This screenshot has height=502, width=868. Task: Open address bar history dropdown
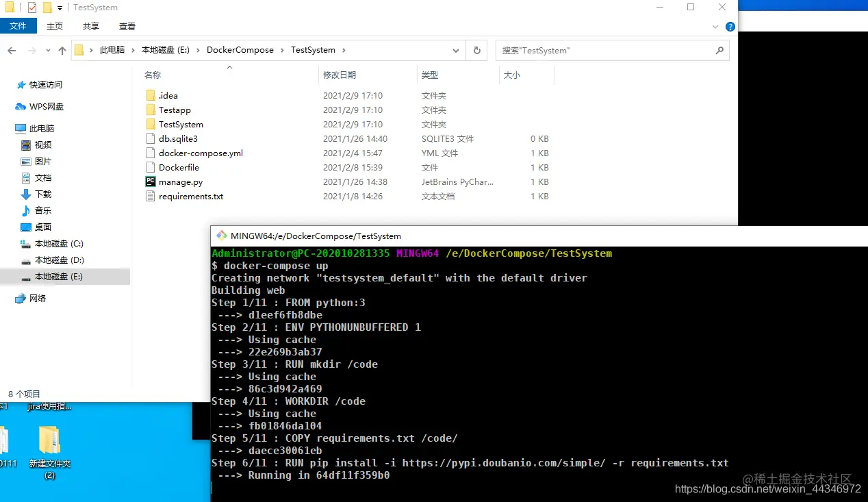click(x=457, y=50)
